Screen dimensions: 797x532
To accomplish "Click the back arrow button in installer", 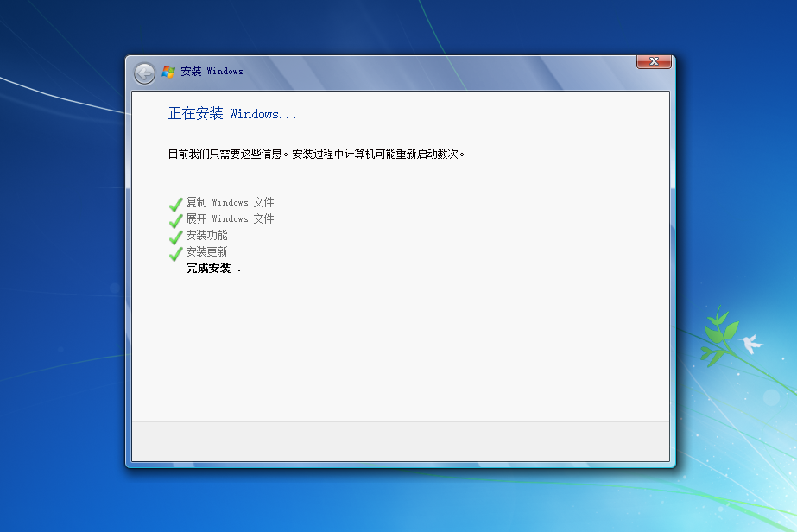I will (x=144, y=73).
